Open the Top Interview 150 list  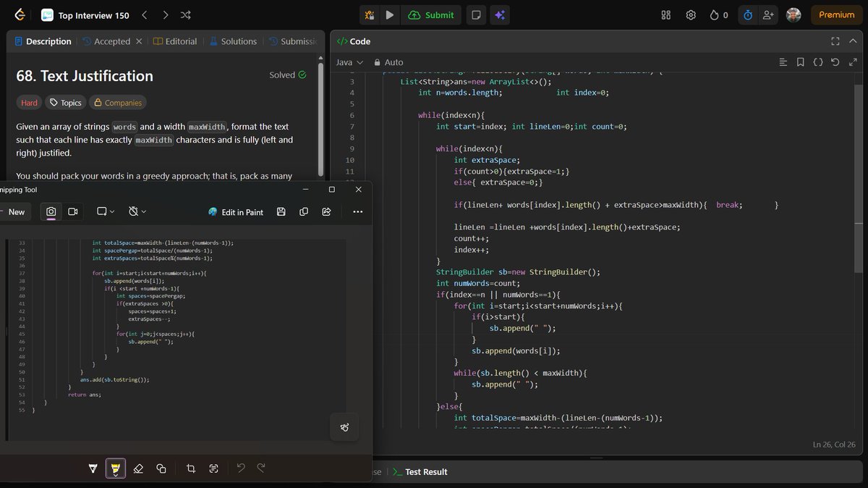(x=85, y=15)
